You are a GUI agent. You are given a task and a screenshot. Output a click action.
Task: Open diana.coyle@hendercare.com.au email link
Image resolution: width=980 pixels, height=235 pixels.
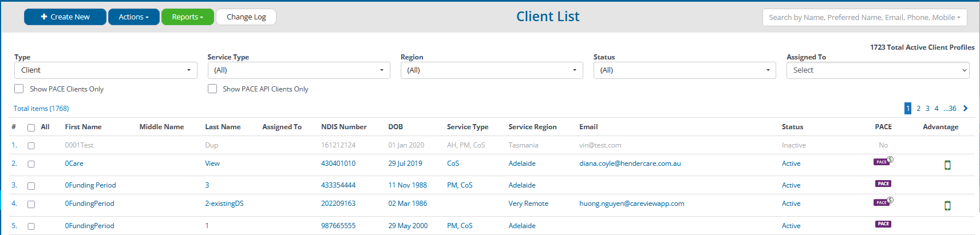coord(630,164)
